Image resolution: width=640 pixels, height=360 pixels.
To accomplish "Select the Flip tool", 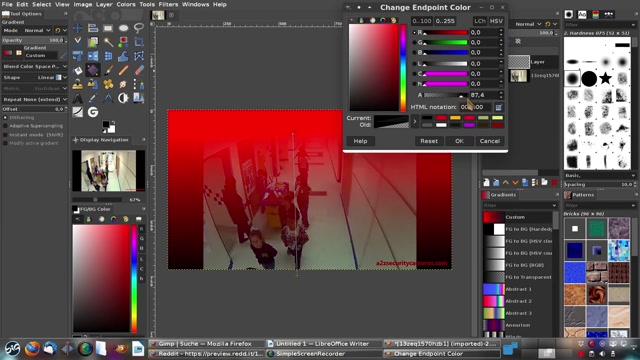I will 93,56.
